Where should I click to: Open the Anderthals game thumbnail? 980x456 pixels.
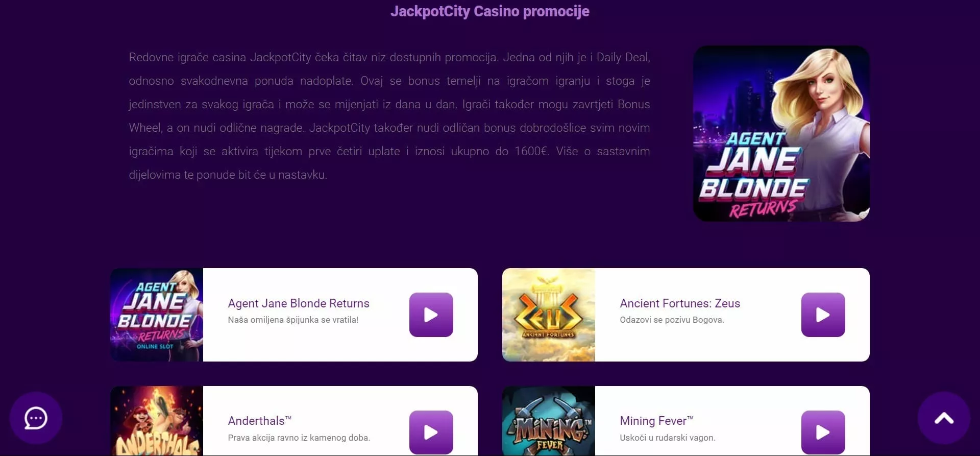click(x=157, y=421)
